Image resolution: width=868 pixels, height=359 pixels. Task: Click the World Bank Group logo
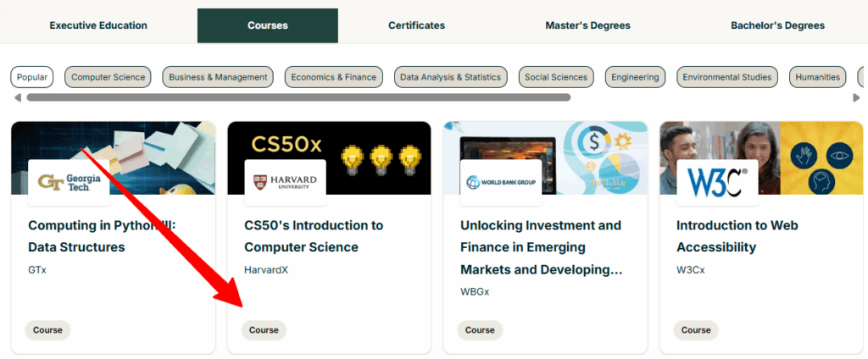point(501,183)
